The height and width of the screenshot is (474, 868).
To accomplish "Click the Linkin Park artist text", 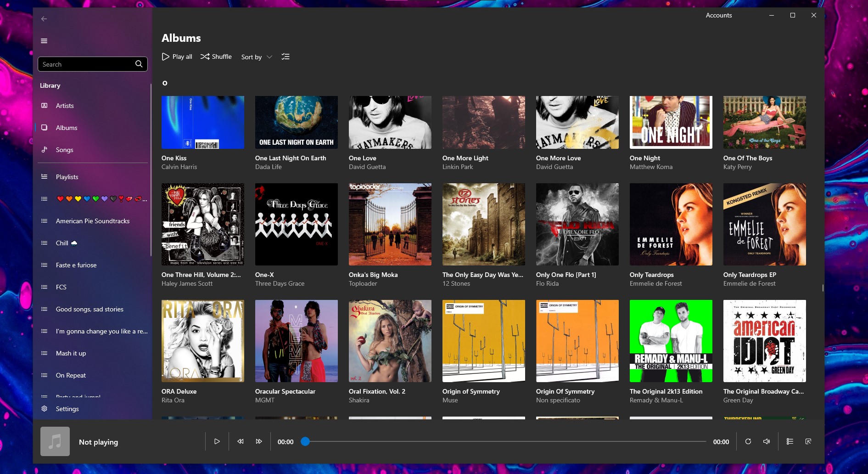I will tap(458, 167).
